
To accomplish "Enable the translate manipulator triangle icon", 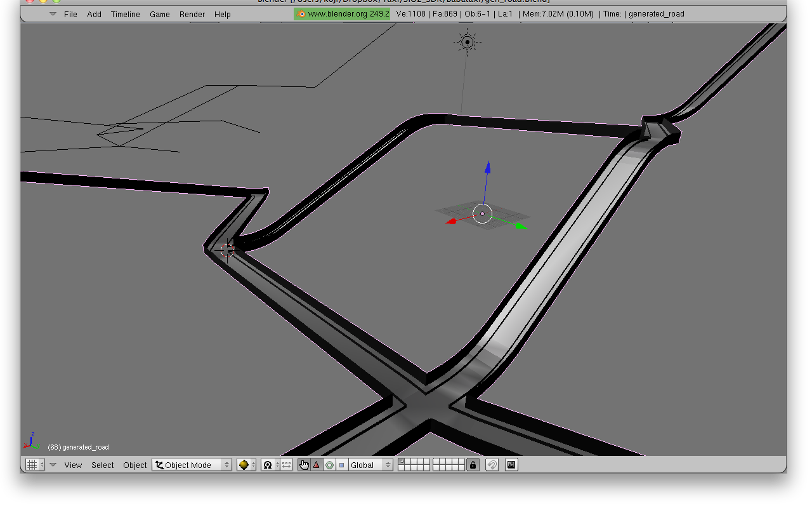I will [317, 465].
